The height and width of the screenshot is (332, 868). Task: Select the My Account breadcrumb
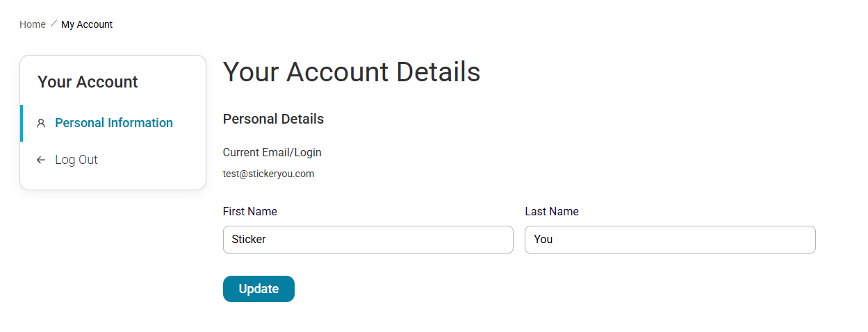click(87, 24)
